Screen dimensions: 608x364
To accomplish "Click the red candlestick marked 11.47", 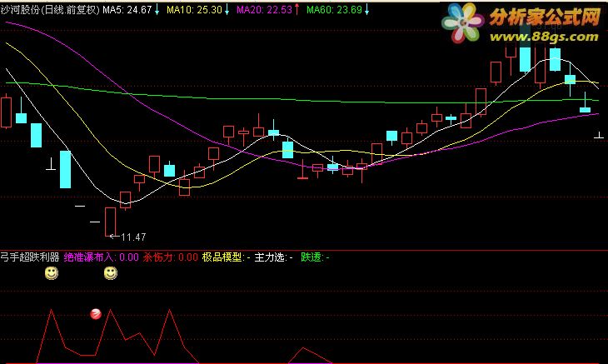I will coord(111,222).
